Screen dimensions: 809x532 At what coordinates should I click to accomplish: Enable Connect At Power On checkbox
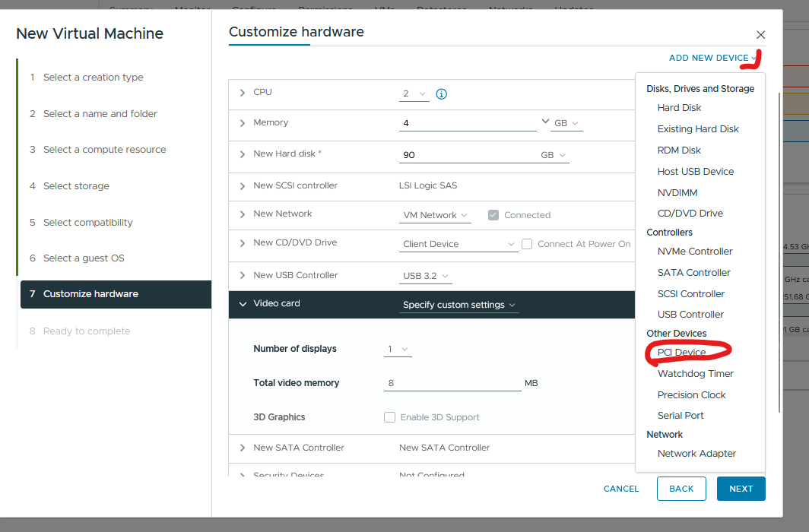point(527,244)
